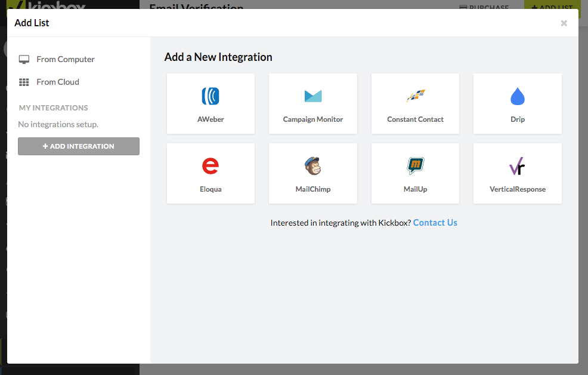Click the My Integrations heading

click(53, 107)
